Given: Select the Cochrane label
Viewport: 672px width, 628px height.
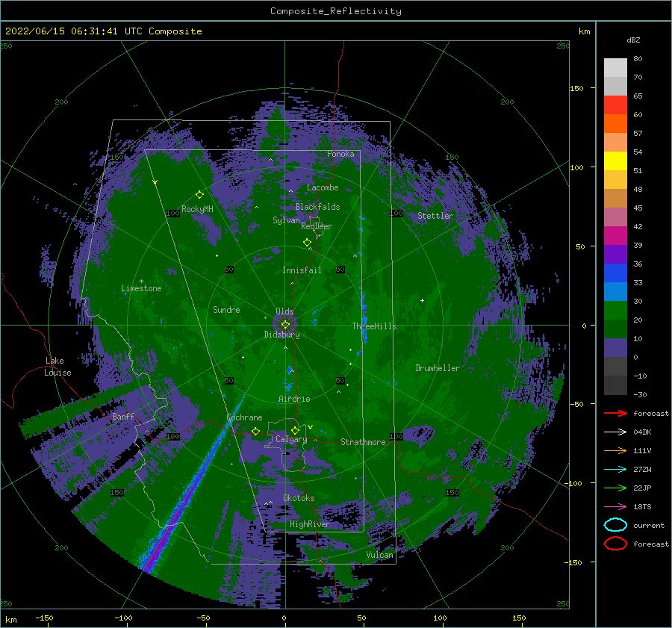Looking at the screenshot, I should pos(245,417).
